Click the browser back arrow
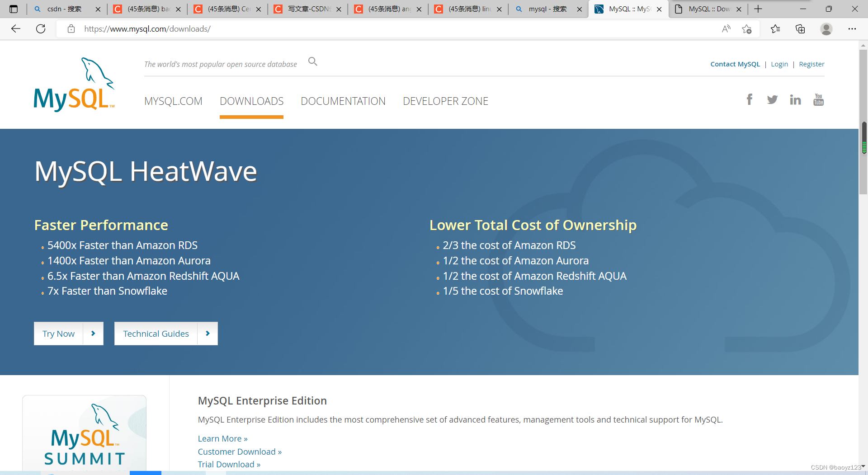 click(x=16, y=29)
